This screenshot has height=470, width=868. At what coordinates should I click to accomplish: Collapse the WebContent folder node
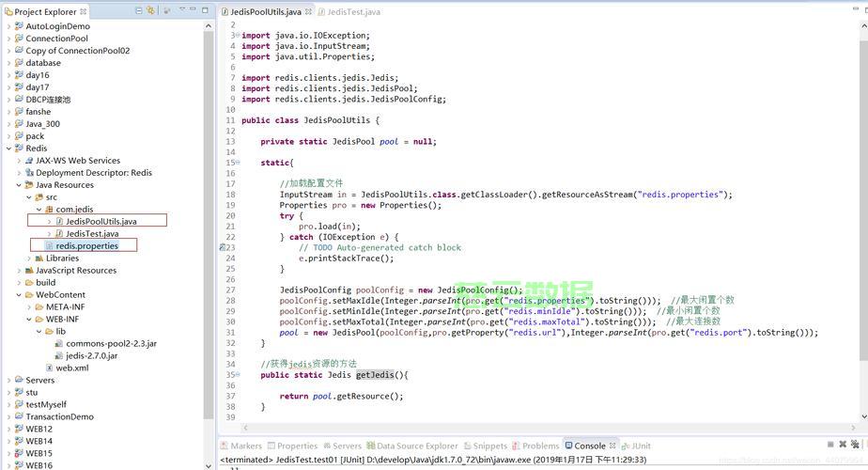19,294
